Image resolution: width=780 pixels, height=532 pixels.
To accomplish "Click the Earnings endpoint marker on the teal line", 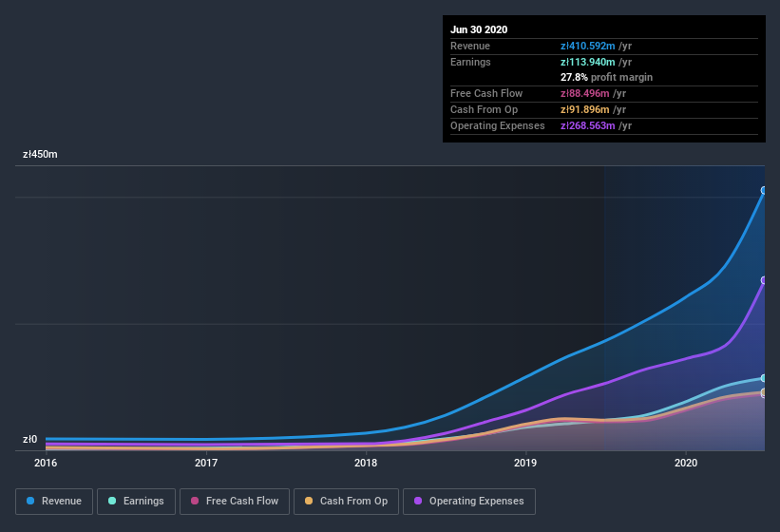I will [764, 378].
